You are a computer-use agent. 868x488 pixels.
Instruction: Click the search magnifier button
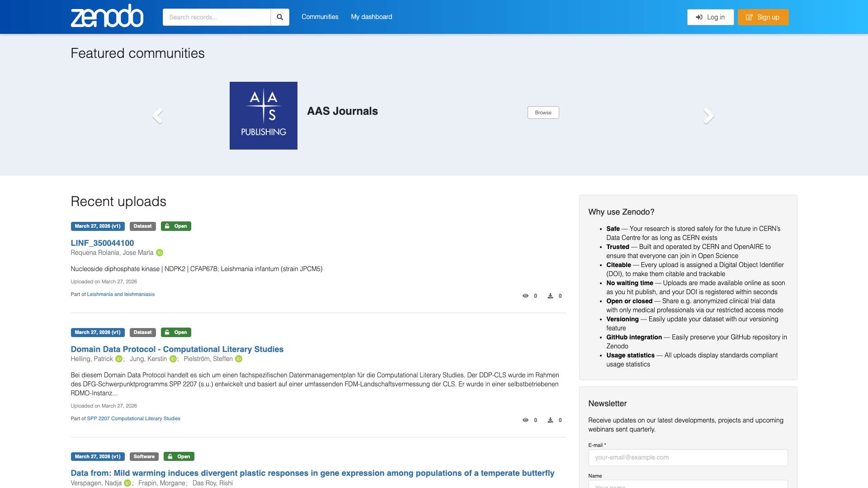point(280,17)
